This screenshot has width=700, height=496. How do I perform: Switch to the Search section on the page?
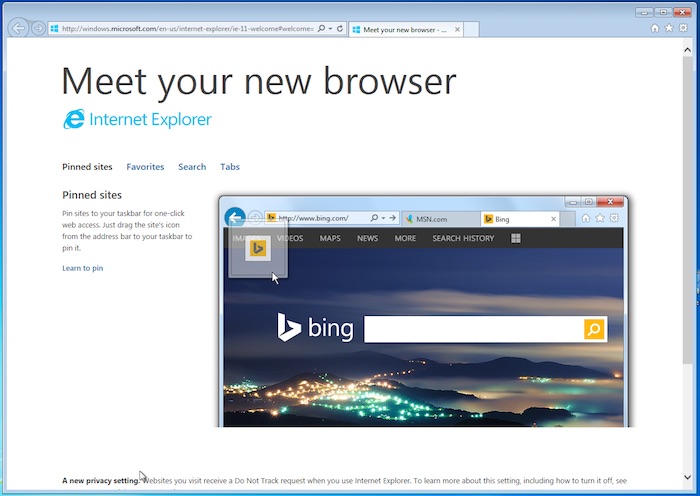tap(192, 167)
